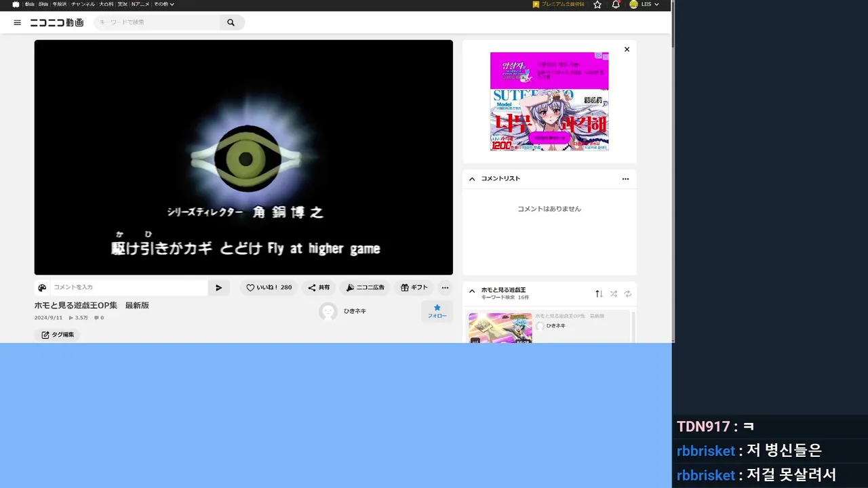Click the video player area
The width and height of the screenshot is (868, 488).
click(243, 157)
